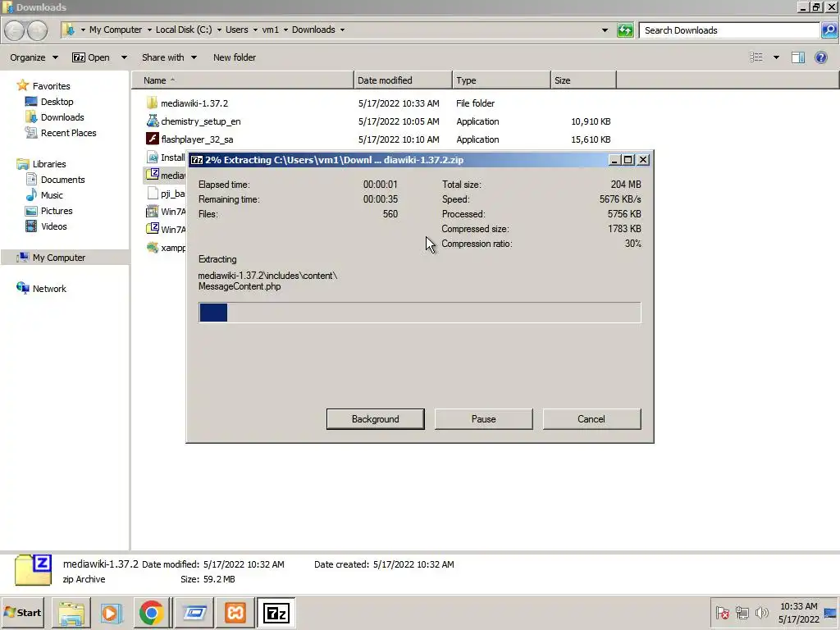Select Local Disk (C:) breadcrumb
Image resolution: width=840 pixels, height=630 pixels.
184,30
